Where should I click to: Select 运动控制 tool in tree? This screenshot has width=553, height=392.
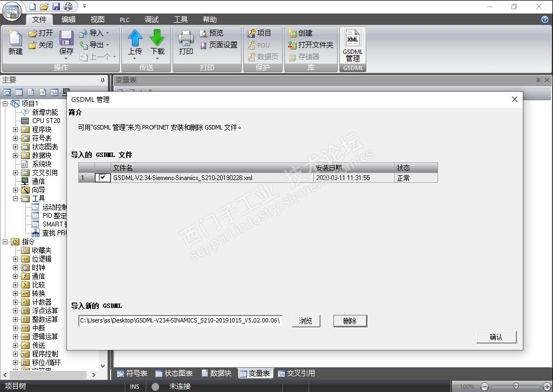click(x=54, y=207)
